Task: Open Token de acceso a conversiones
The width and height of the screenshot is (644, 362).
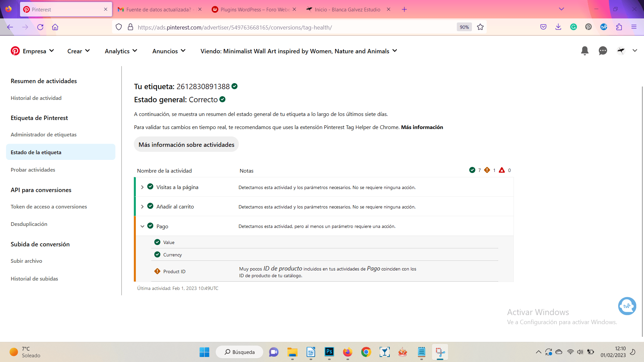Action: 49,206
